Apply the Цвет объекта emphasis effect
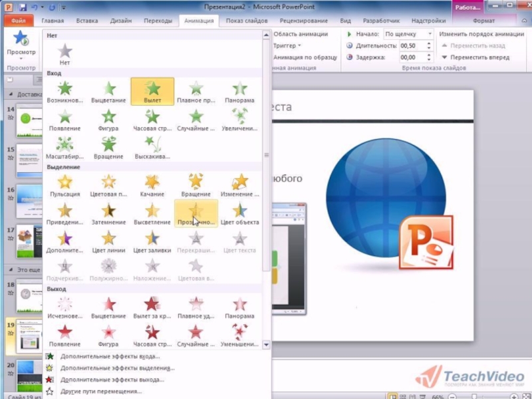 pos(239,213)
